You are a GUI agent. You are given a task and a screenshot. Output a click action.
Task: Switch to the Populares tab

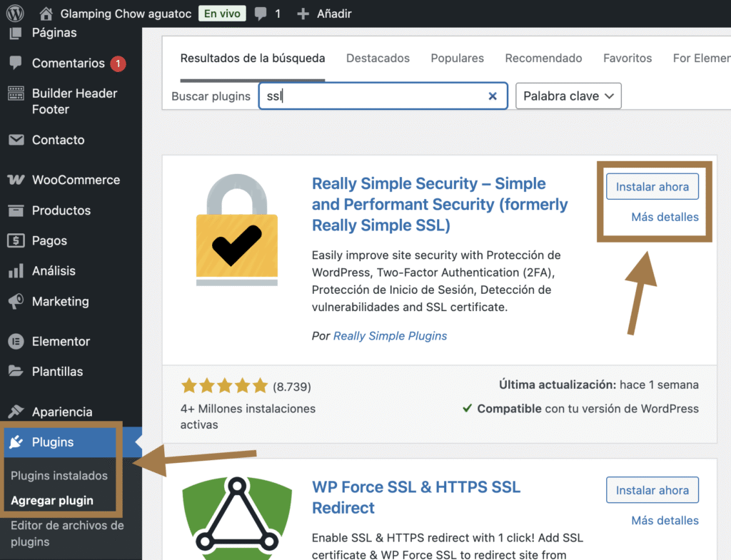click(457, 58)
